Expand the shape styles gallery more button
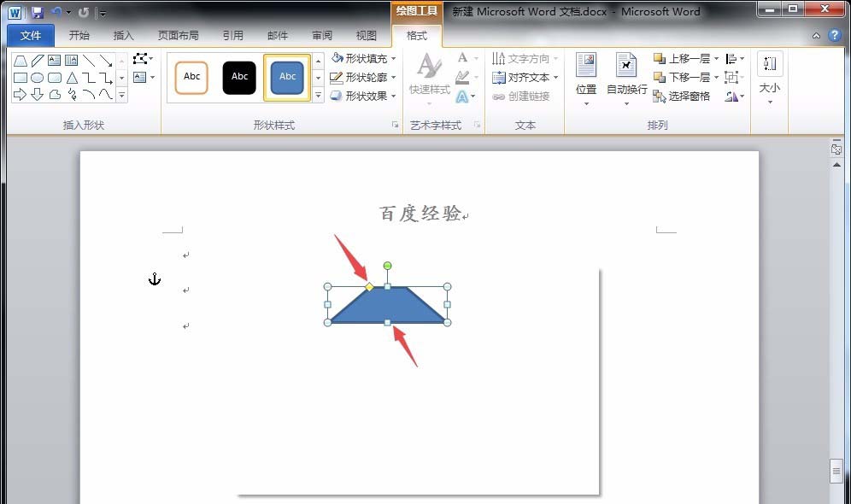The image size is (851, 504). click(x=319, y=96)
